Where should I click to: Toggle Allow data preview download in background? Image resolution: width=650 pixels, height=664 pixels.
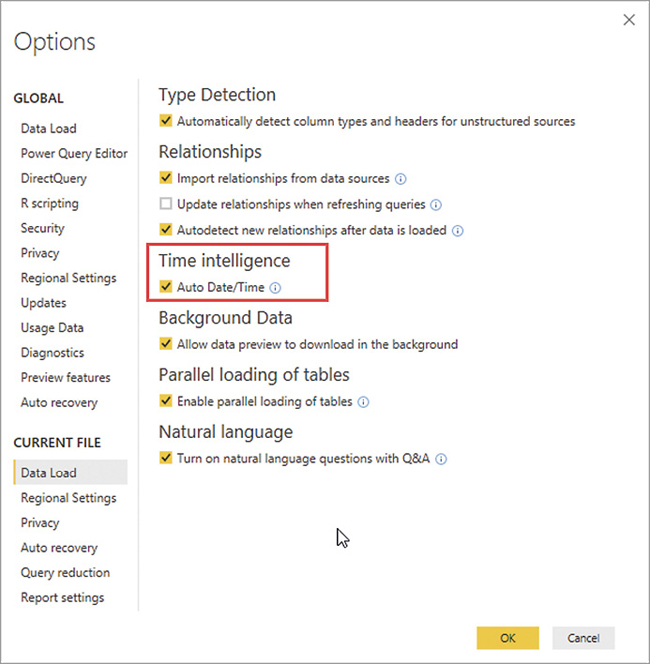[166, 343]
